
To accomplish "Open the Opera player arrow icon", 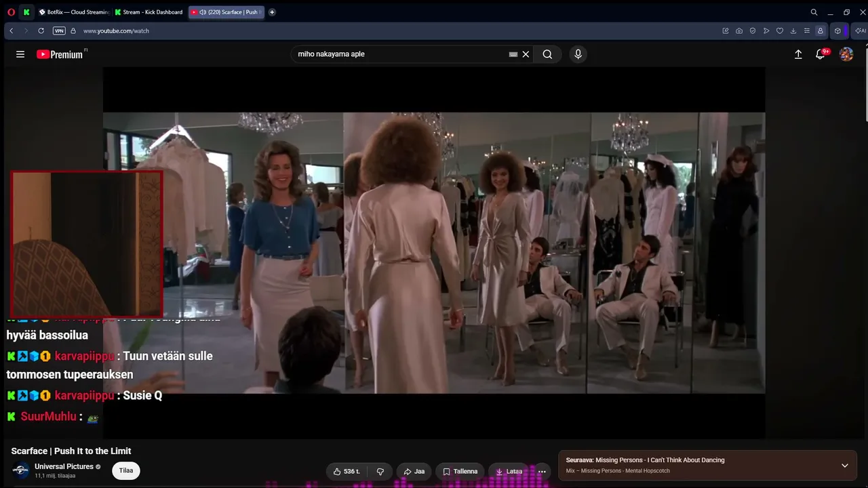I will click(766, 30).
